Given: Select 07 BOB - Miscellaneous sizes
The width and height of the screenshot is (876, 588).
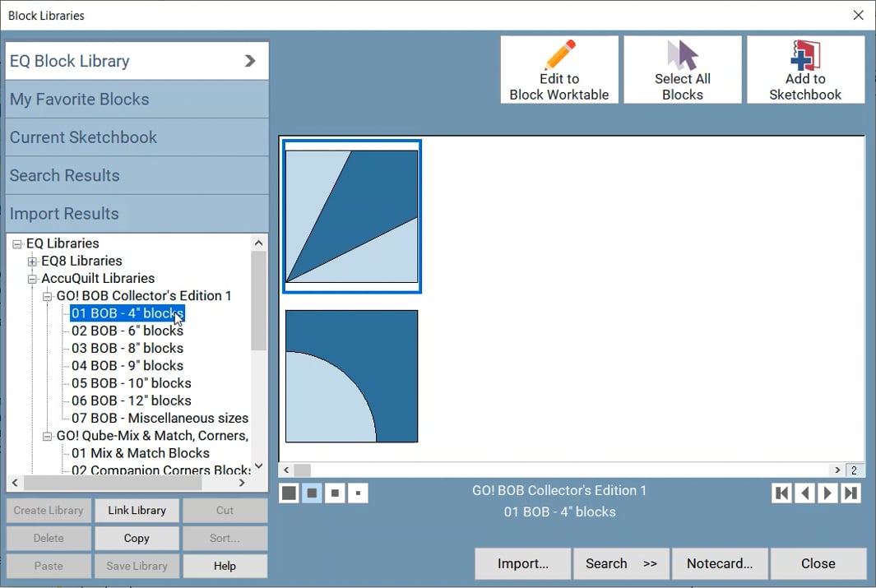Looking at the screenshot, I should point(160,419).
